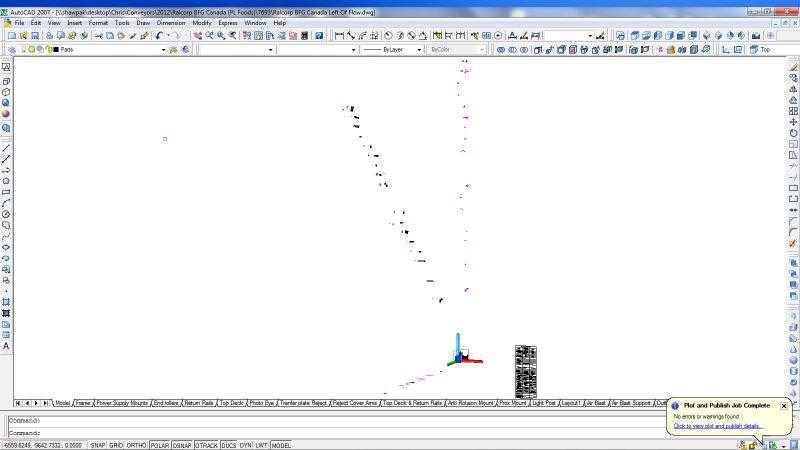Viewport: 800px width, 450px height.
Task: Select the Line tool in draw toolbar
Action: click(6, 148)
